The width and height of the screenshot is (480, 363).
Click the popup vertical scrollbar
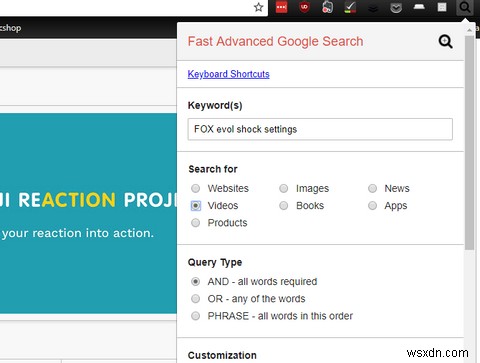(469, 143)
